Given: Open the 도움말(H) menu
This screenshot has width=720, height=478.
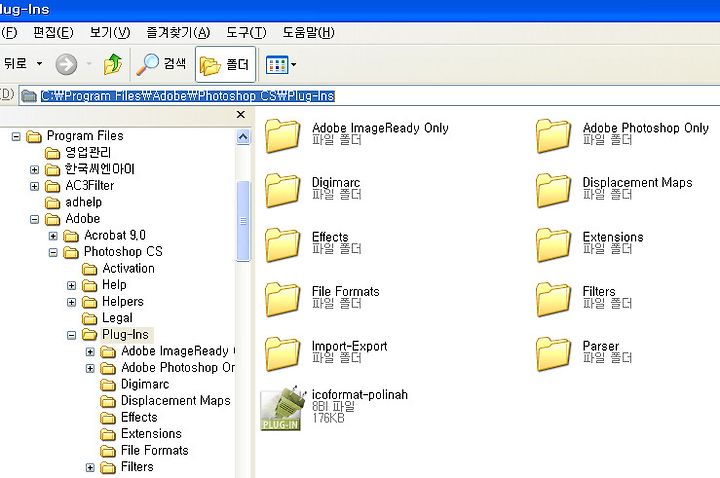Looking at the screenshot, I should pos(308,33).
